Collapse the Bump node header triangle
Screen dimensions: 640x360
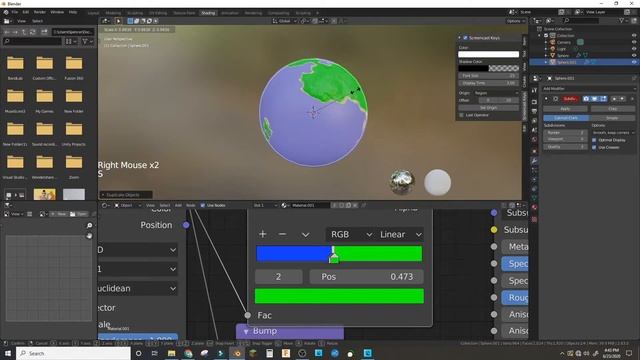[246, 331]
